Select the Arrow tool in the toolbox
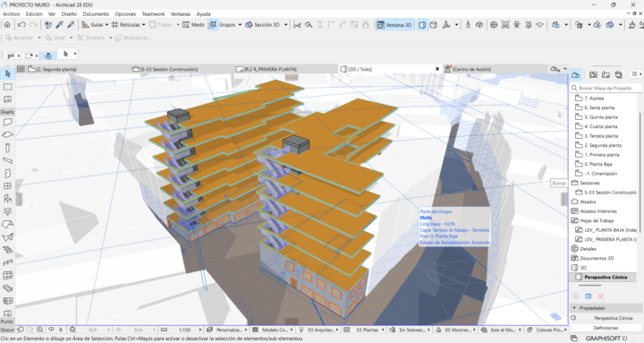Viewport: 644px width, 343px height. (7, 74)
